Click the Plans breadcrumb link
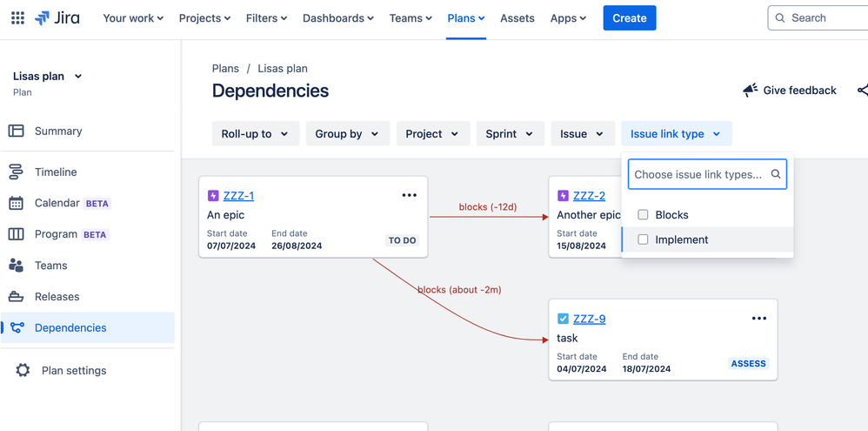 (225, 69)
